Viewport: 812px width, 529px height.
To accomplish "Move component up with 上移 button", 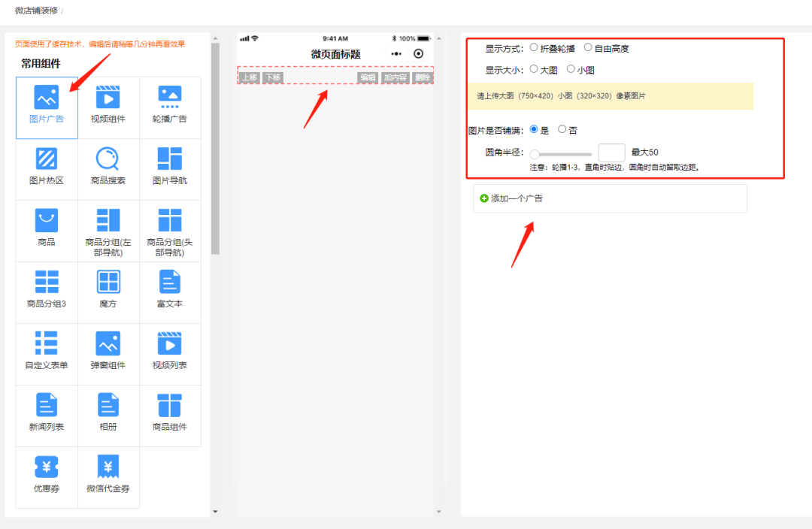I will [x=250, y=77].
